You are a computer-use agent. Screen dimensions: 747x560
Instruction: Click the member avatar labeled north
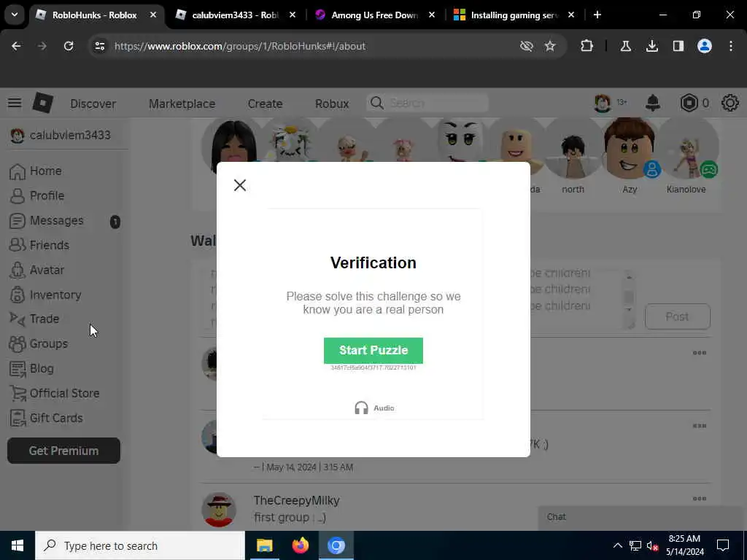click(573, 150)
